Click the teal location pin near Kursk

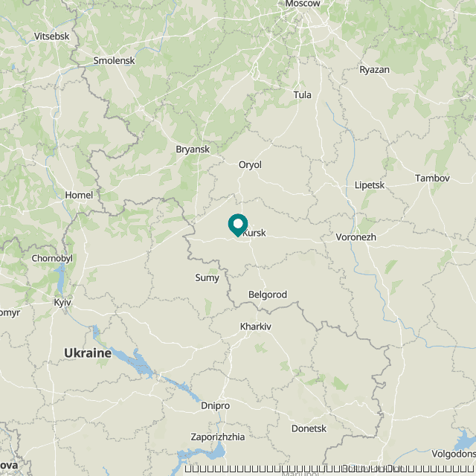pyautogui.click(x=238, y=225)
